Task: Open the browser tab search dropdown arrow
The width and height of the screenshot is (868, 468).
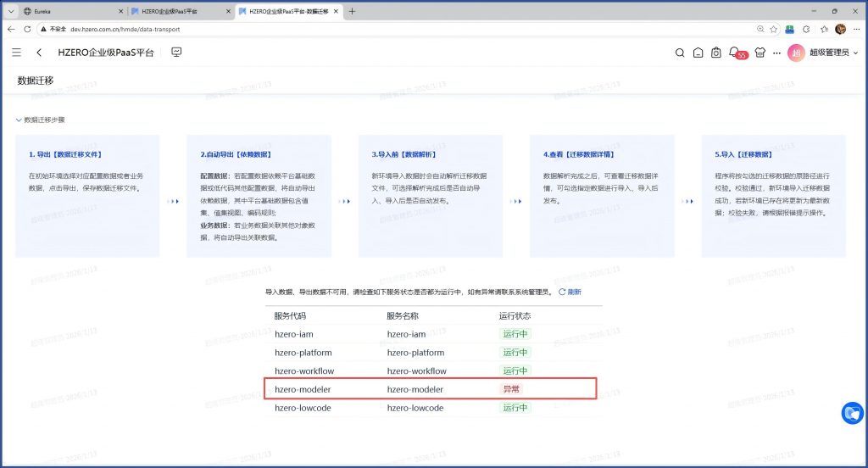Action: (9, 11)
